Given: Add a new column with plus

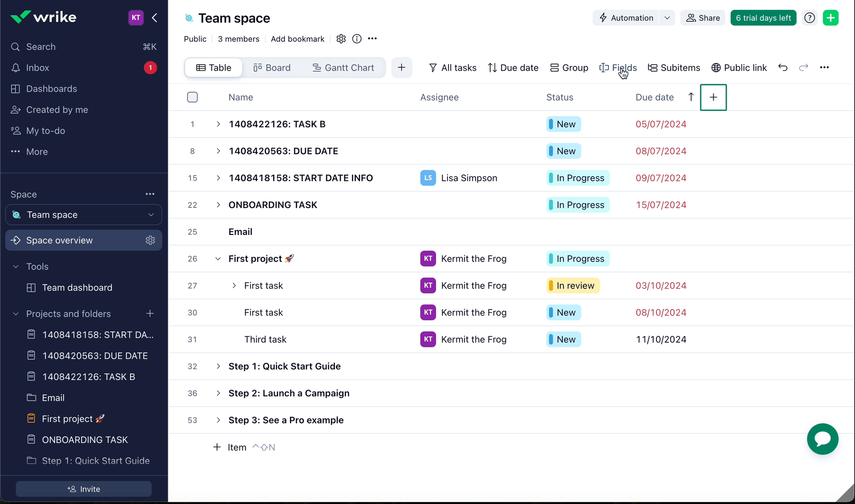Looking at the screenshot, I should tap(713, 97).
